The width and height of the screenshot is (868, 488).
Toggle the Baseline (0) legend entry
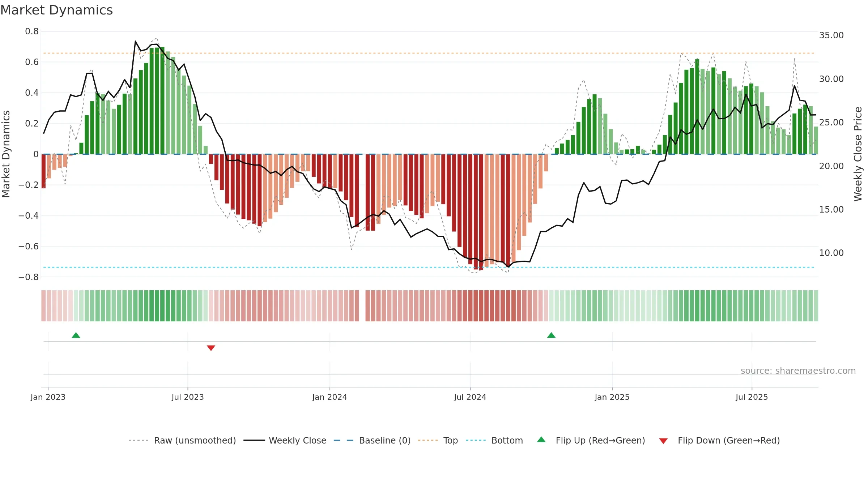[x=372, y=440]
